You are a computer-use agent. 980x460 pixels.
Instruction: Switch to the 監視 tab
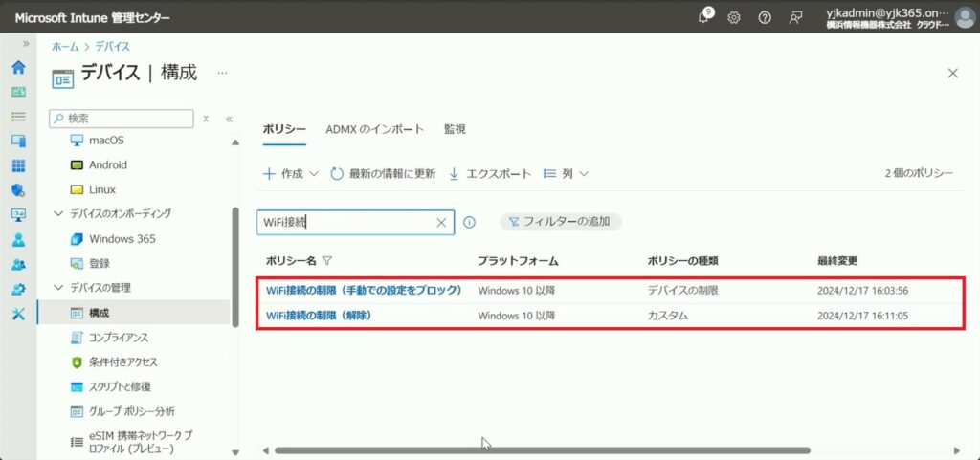(x=455, y=129)
